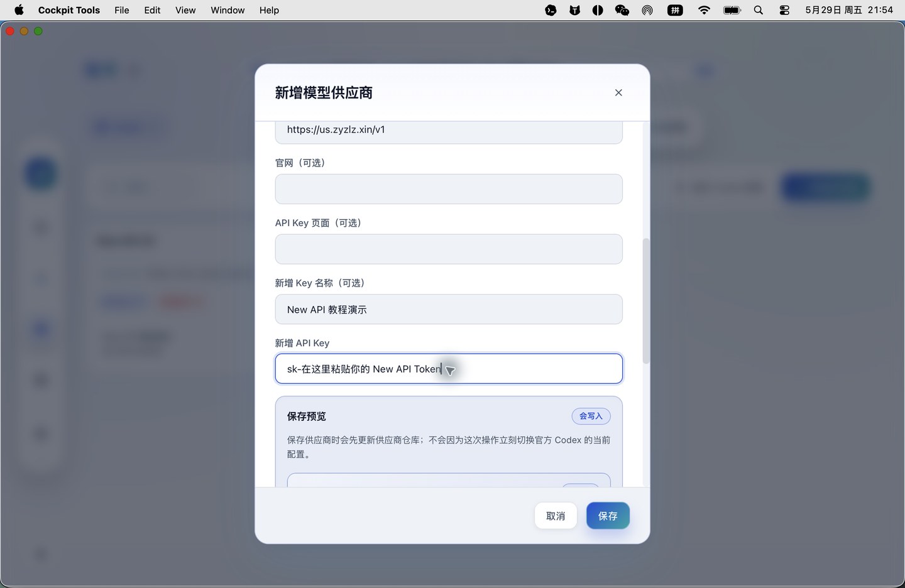Click the WeChat icon in the menu bar

pos(622,10)
